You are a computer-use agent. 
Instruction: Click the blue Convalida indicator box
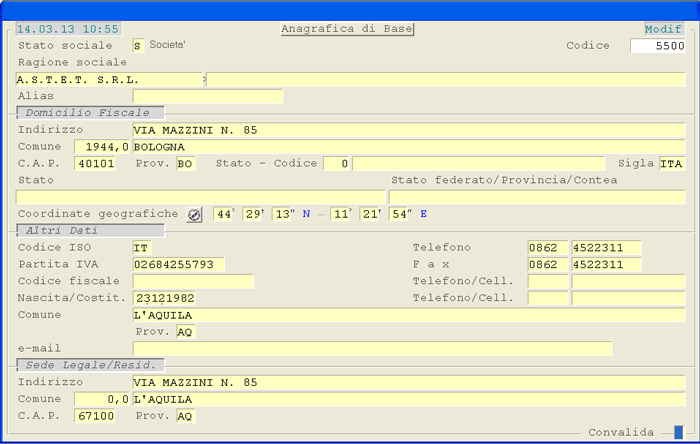678,432
